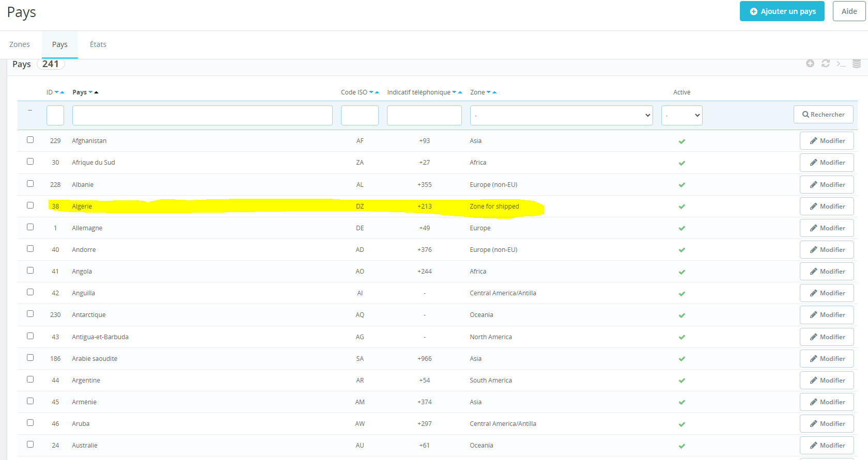Click the South America zone cell
868x460 pixels.
pos(491,380)
